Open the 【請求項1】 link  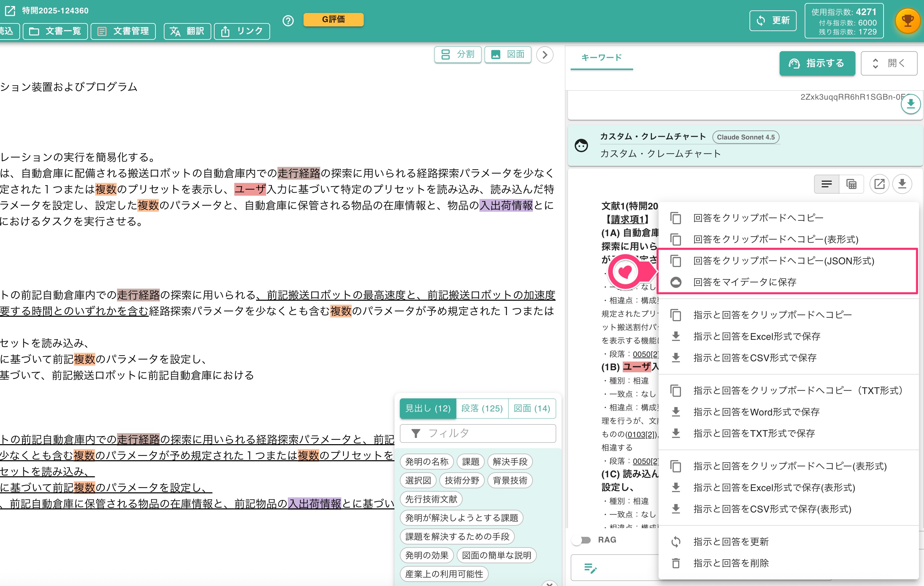pyautogui.click(x=628, y=219)
